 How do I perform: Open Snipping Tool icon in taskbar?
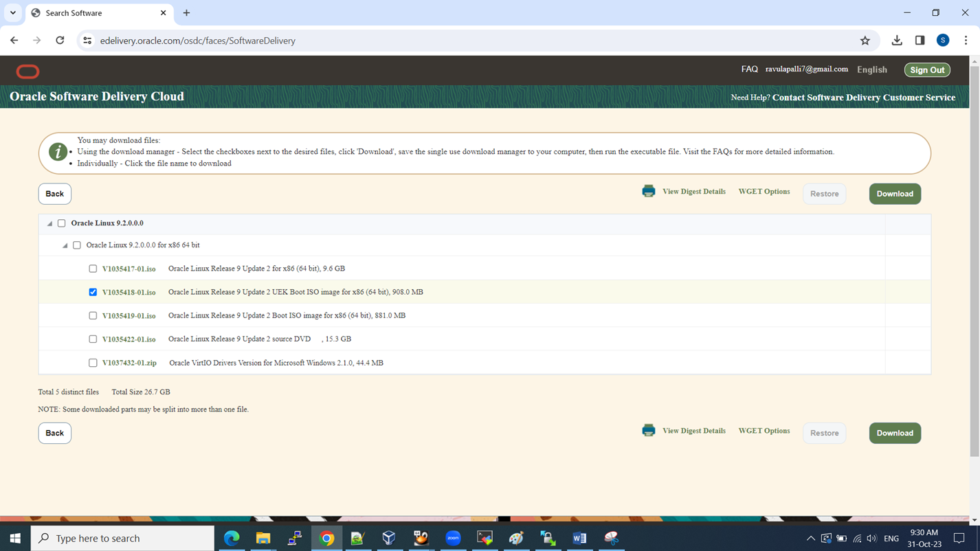click(x=611, y=538)
